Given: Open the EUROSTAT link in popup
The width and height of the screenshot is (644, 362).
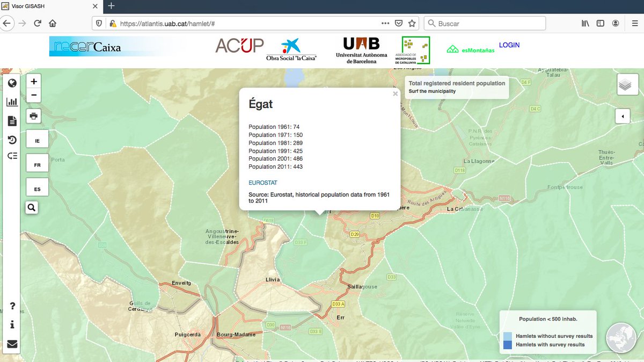Looking at the screenshot, I should (x=263, y=183).
